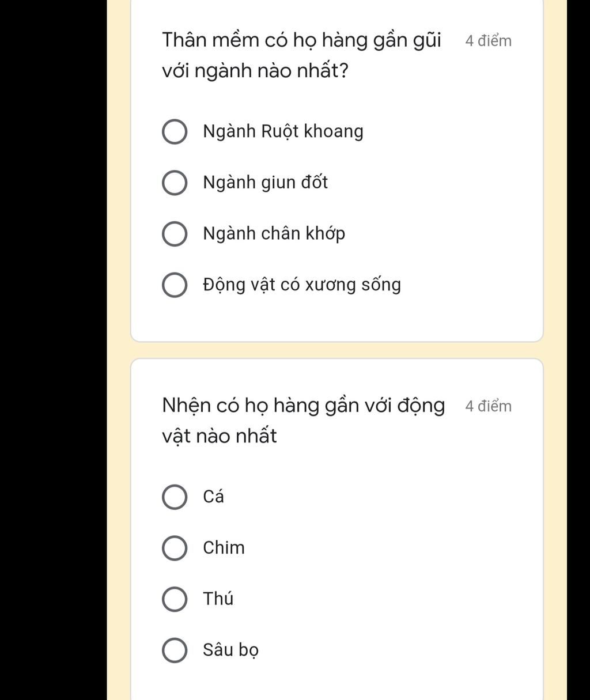
Task: Click the 'Chim' answer label text
Action: pos(224,547)
